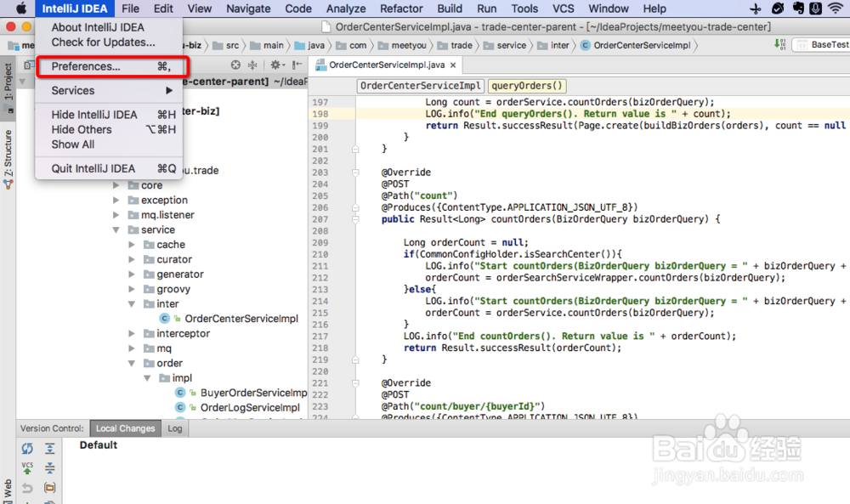Image resolution: width=850 pixels, height=504 pixels.
Task: Select Quit IntelliJ IDEA
Action: tap(109, 168)
